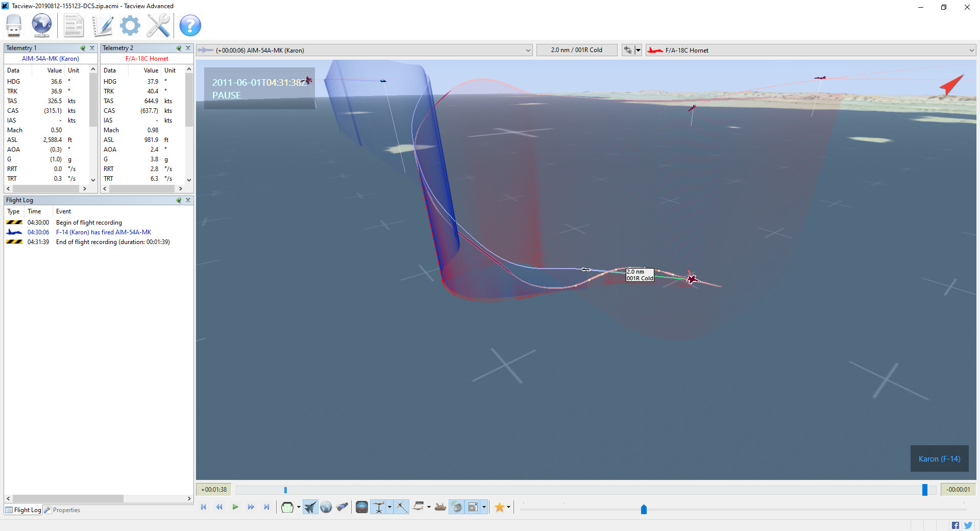Image resolution: width=980 pixels, height=531 pixels.
Task: Toggle the aircraft view mode button
Action: coord(310,507)
